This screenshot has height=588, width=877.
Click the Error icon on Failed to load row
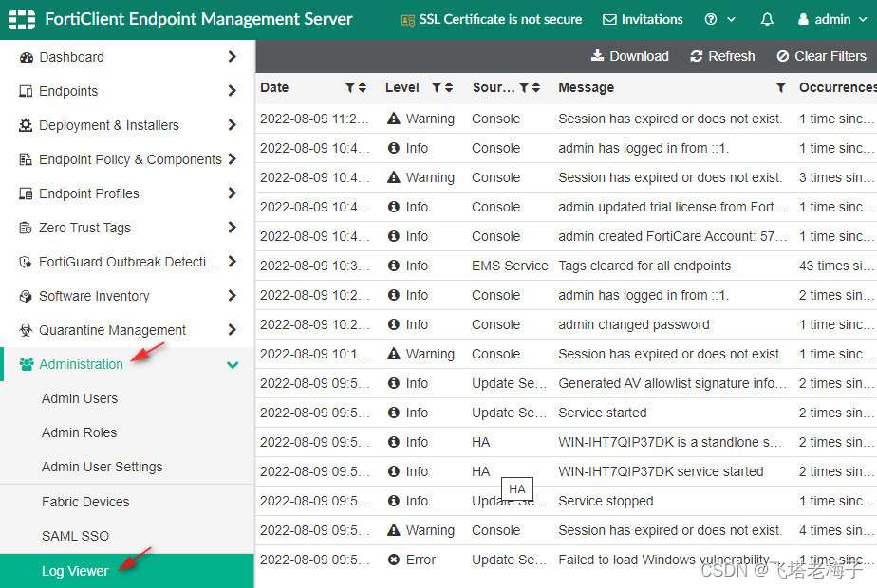coord(394,560)
